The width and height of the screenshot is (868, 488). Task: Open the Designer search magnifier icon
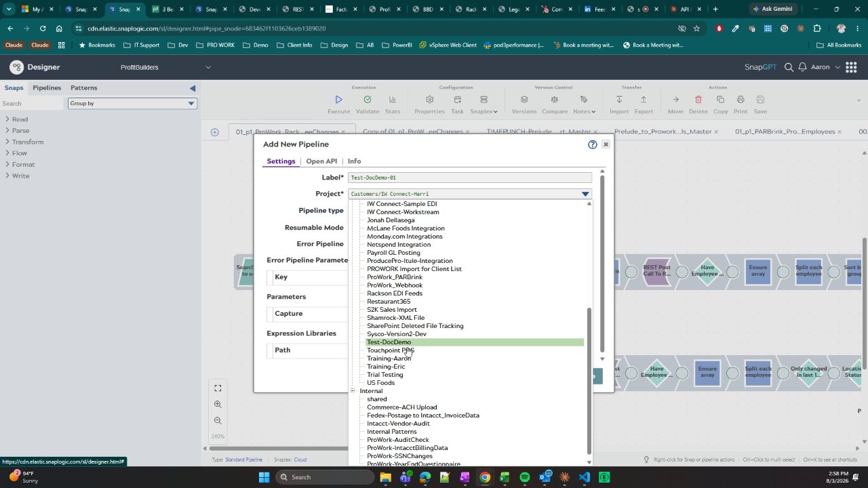[789, 67]
